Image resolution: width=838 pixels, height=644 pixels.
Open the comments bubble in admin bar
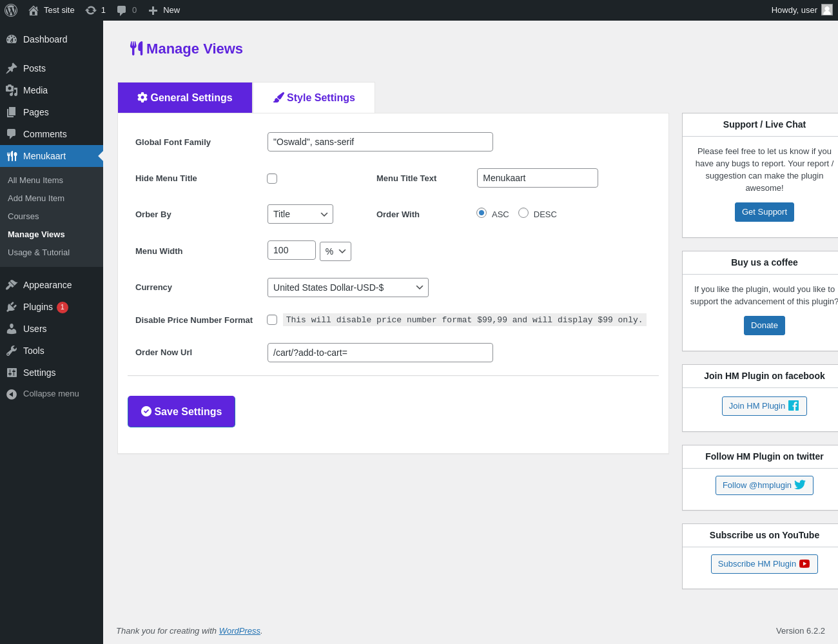coord(121,10)
